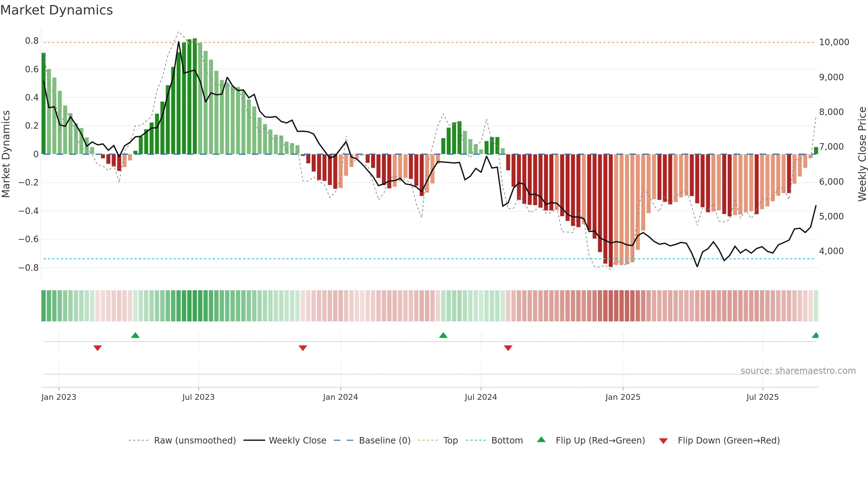This screenshot has width=868, height=488.
Task: Click the deepest red bar near December 2024
Action: (610, 210)
